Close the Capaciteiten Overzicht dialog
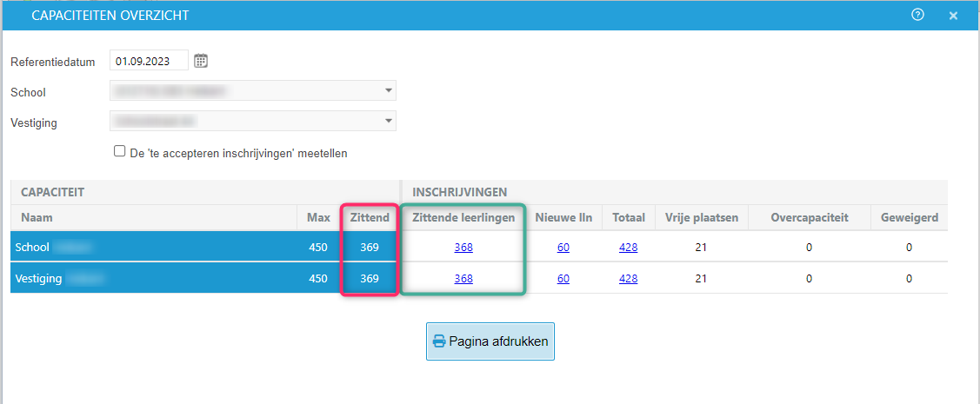 [953, 16]
